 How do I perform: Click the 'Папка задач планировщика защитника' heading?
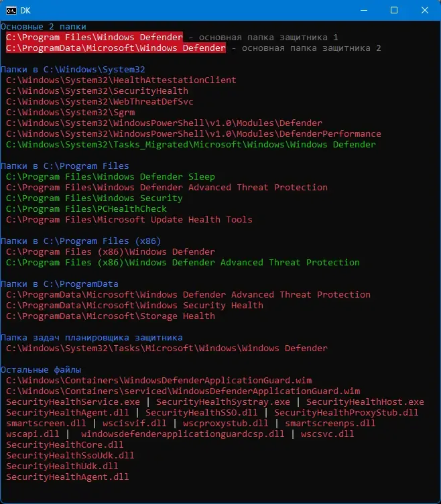coord(92,338)
